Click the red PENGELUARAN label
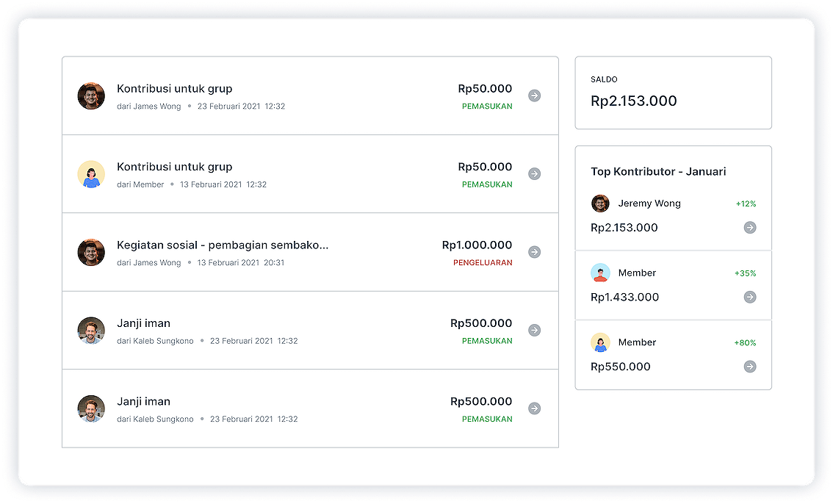 (483, 263)
